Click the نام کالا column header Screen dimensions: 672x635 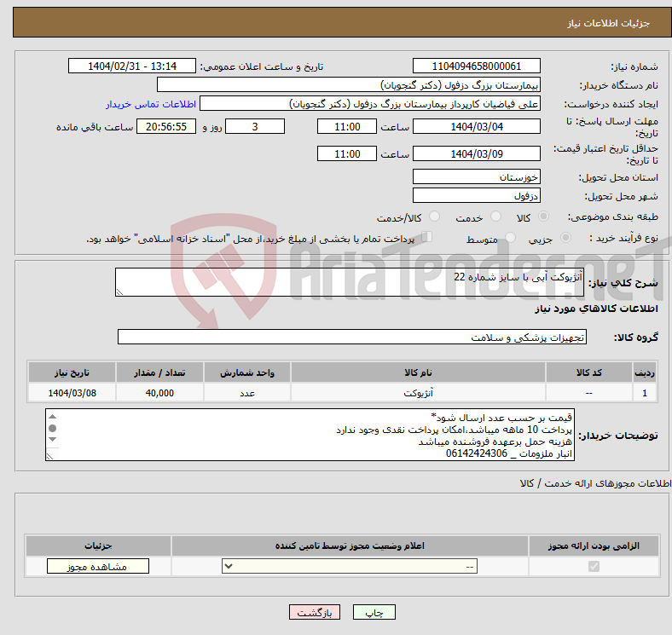click(418, 372)
